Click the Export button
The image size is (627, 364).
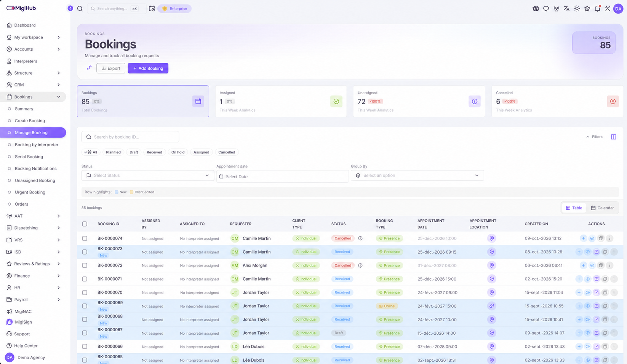(x=111, y=68)
